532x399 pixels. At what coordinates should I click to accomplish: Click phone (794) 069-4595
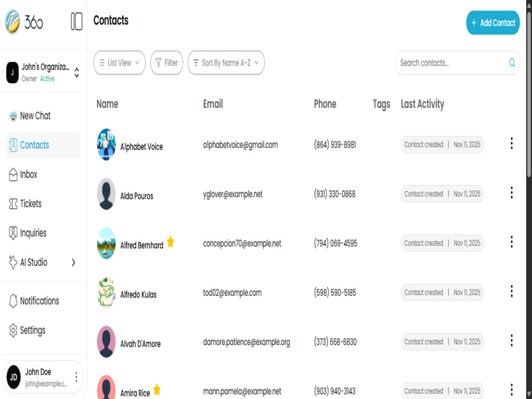coord(336,243)
